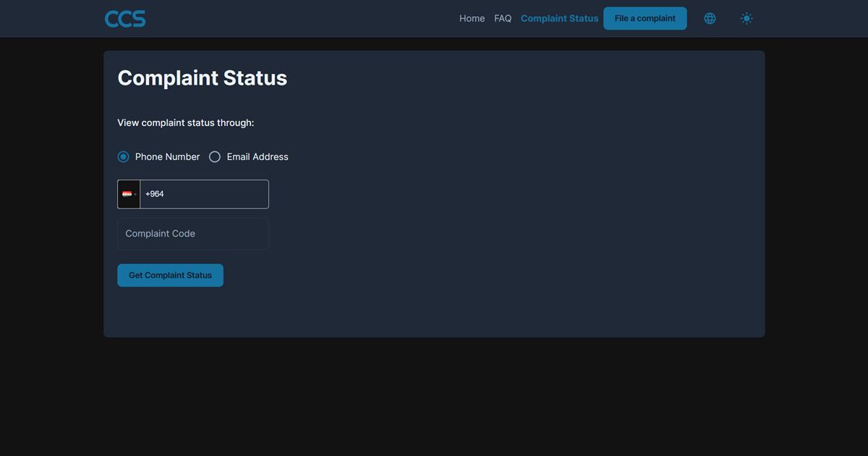Image resolution: width=868 pixels, height=456 pixels.
Task: Go to the Home page
Action: pos(472,19)
